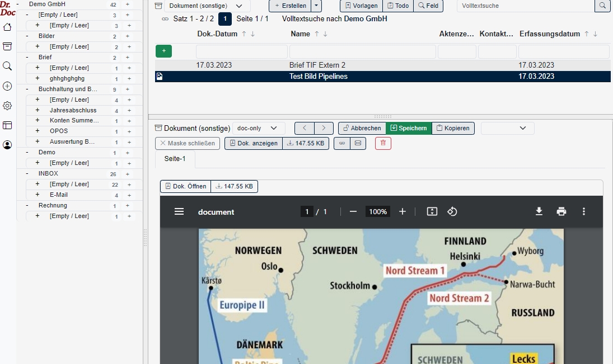
Task: Open the user account sidebar icon
Action: 7,145
